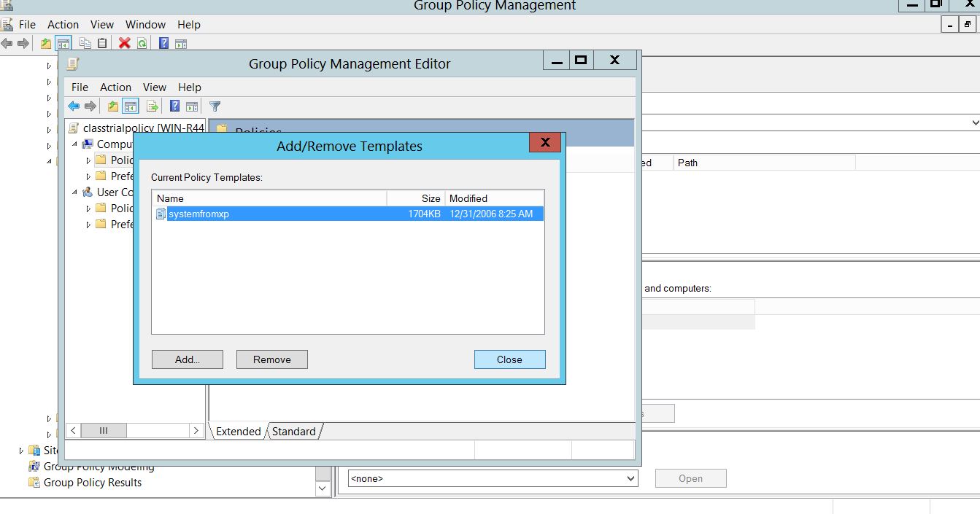
Task: Open Window menu in Group Policy Management
Action: (x=145, y=24)
